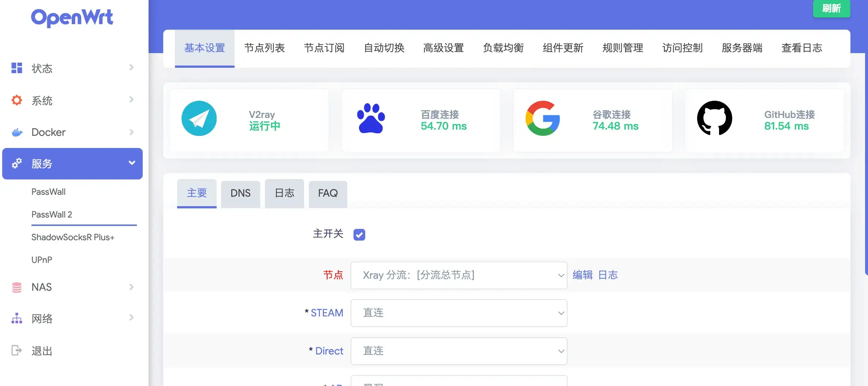Click the V2ray 运行中 status text

click(264, 120)
